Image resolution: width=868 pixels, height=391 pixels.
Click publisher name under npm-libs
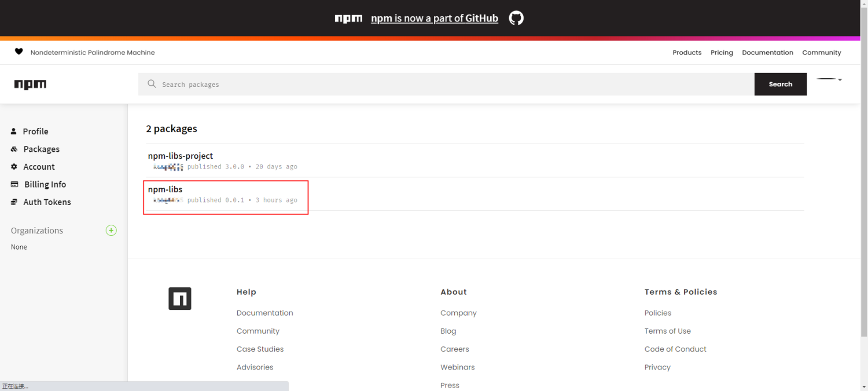tap(168, 200)
